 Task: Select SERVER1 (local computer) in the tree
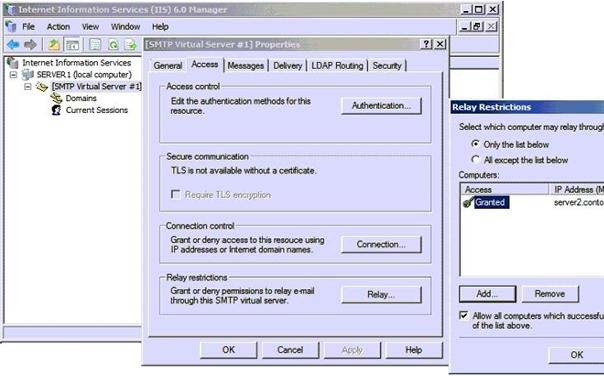pyautogui.click(x=84, y=74)
